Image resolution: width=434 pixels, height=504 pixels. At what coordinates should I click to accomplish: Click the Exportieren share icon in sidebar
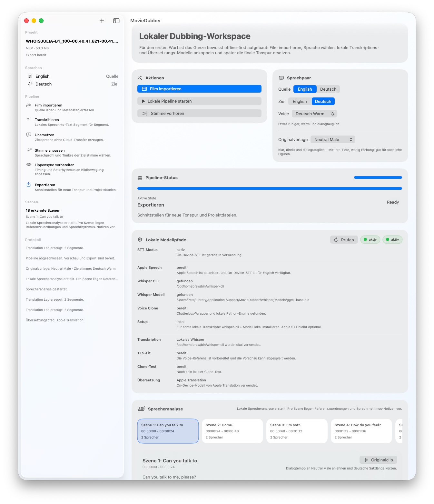(x=29, y=185)
